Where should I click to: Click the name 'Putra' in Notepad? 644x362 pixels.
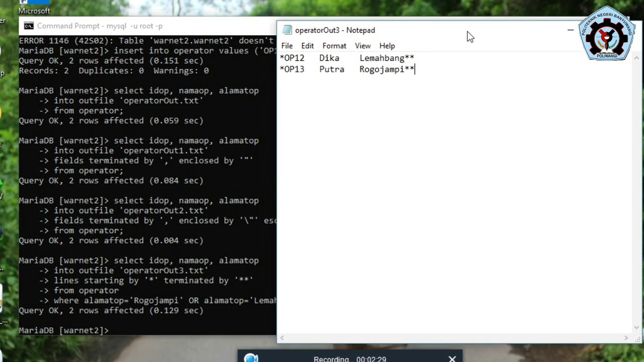point(332,69)
